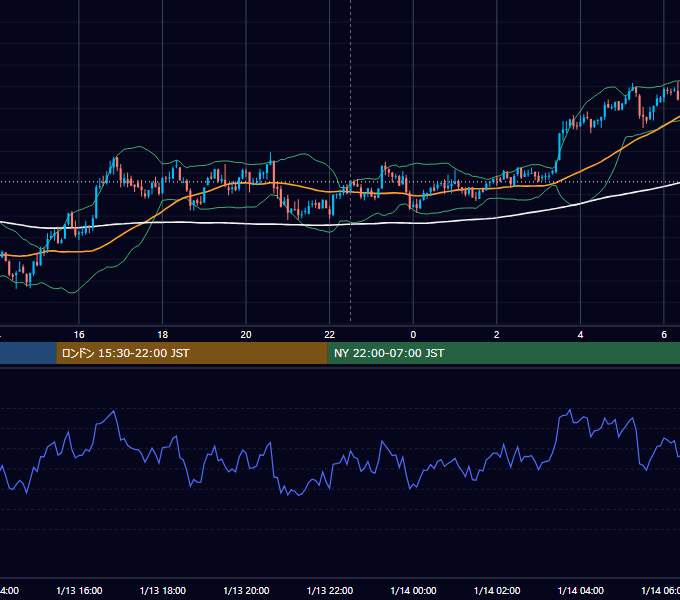Screen dimensions: 680x600
Task: Click the 18 hour label on the upper axis
Action: [x=163, y=335]
